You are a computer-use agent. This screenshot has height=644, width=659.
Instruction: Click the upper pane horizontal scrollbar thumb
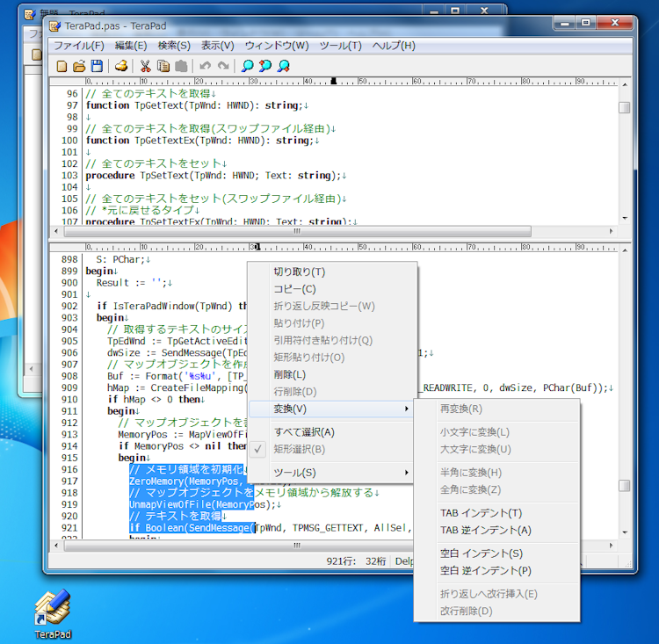tap(296, 231)
